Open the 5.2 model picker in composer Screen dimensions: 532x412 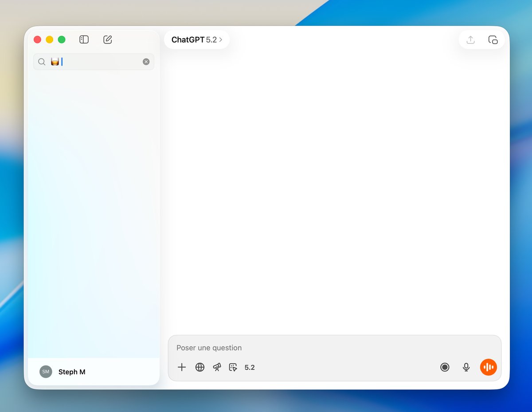(250, 367)
